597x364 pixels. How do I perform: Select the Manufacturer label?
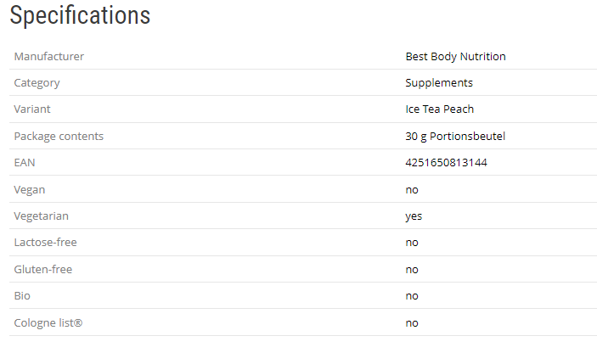click(x=49, y=57)
